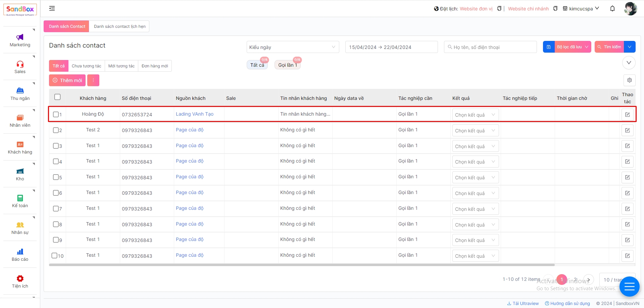Open table column settings gear icon

pyautogui.click(x=629, y=80)
